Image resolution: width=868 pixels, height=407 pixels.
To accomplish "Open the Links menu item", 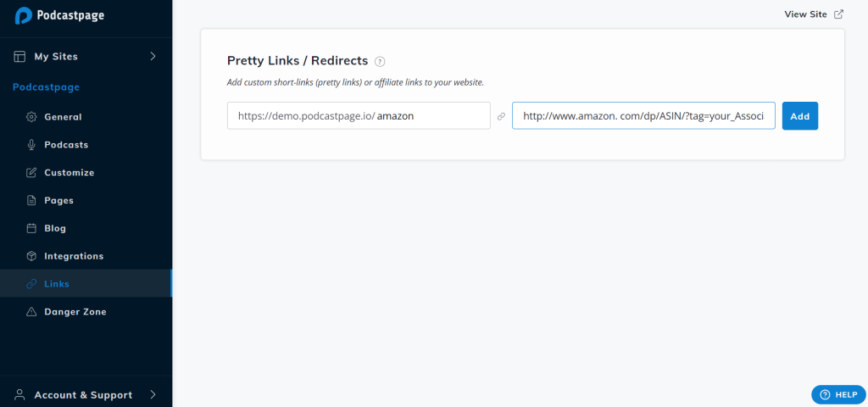I will point(57,284).
